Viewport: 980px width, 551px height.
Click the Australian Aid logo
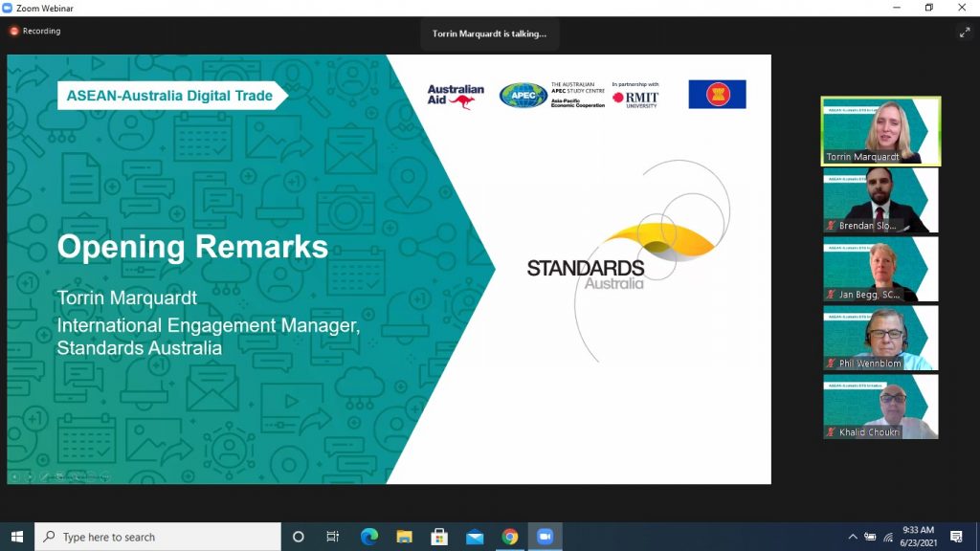click(456, 97)
